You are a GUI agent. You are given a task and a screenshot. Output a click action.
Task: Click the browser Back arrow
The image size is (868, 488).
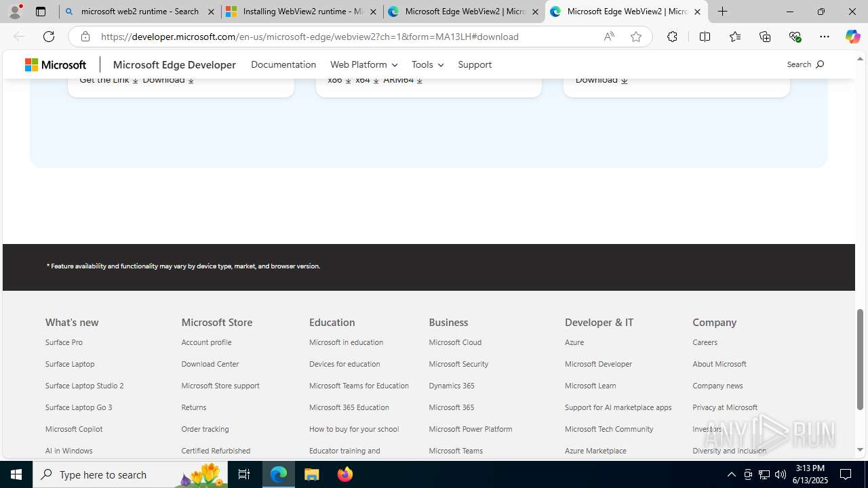tap(19, 37)
